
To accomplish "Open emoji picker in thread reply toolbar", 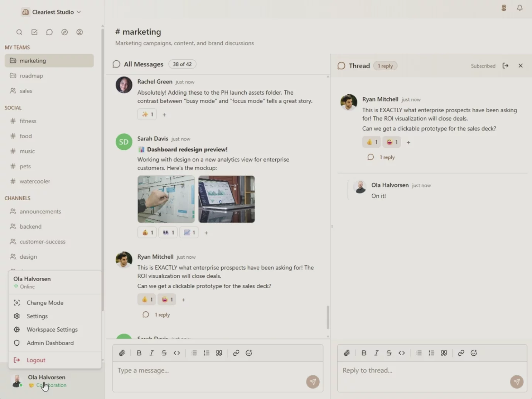I will click(x=474, y=353).
